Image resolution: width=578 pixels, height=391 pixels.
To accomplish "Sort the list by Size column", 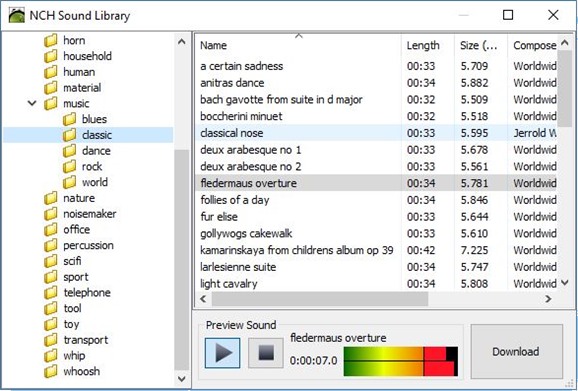I will click(481, 45).
